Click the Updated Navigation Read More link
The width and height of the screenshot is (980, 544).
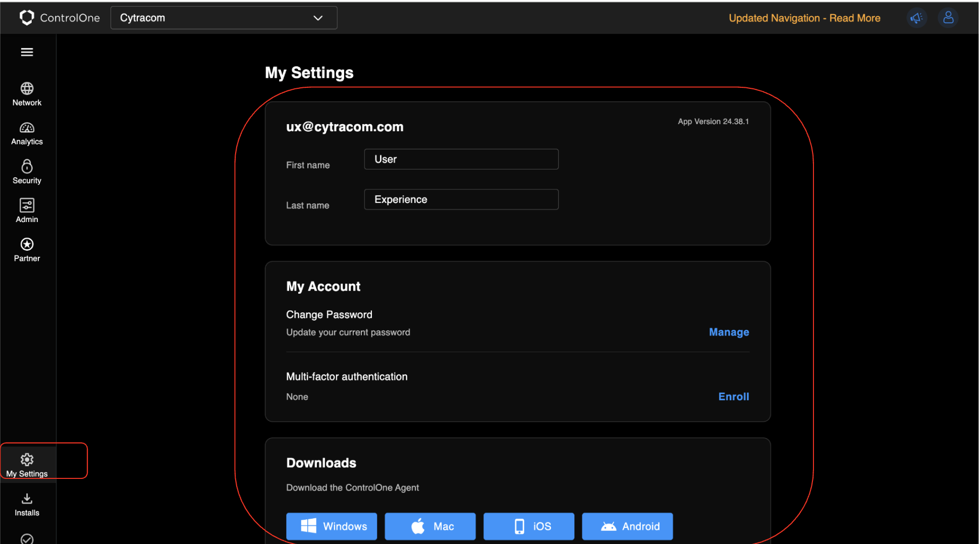(804, 18)
